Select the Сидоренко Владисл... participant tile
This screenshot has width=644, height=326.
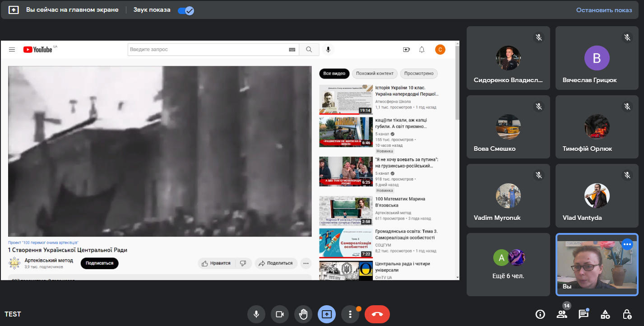coord(508,58)
